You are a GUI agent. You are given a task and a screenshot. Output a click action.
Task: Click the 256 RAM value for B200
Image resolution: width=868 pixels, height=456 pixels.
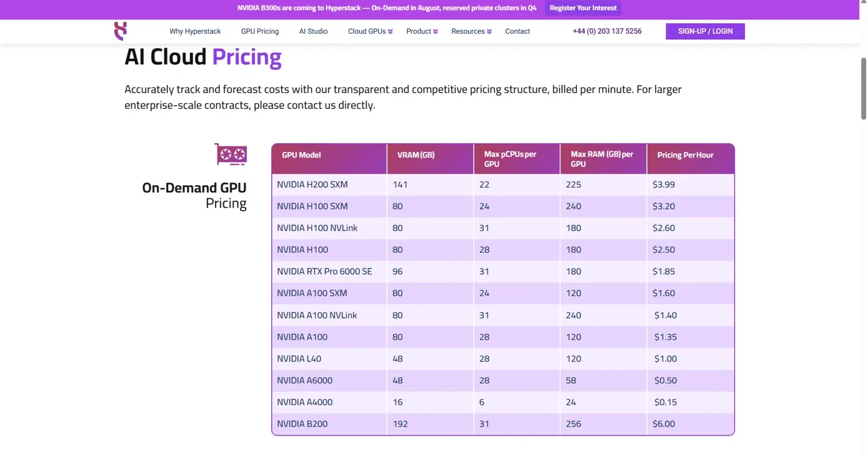coord(573,424)
